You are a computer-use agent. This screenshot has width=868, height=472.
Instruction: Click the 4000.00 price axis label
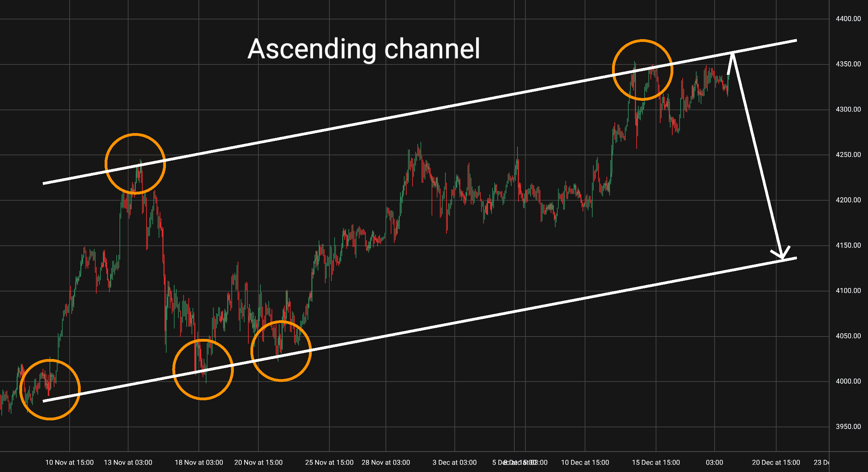[x=848, y=381]
